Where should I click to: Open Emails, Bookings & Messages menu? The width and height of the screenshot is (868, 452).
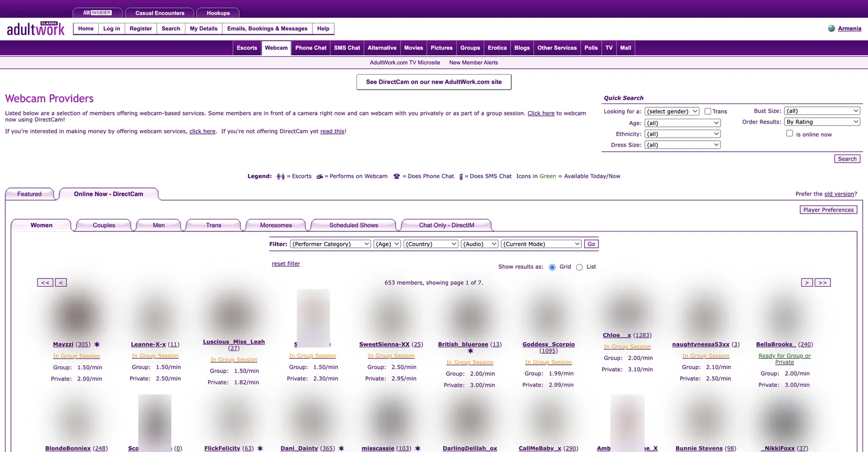click(267, 29)
